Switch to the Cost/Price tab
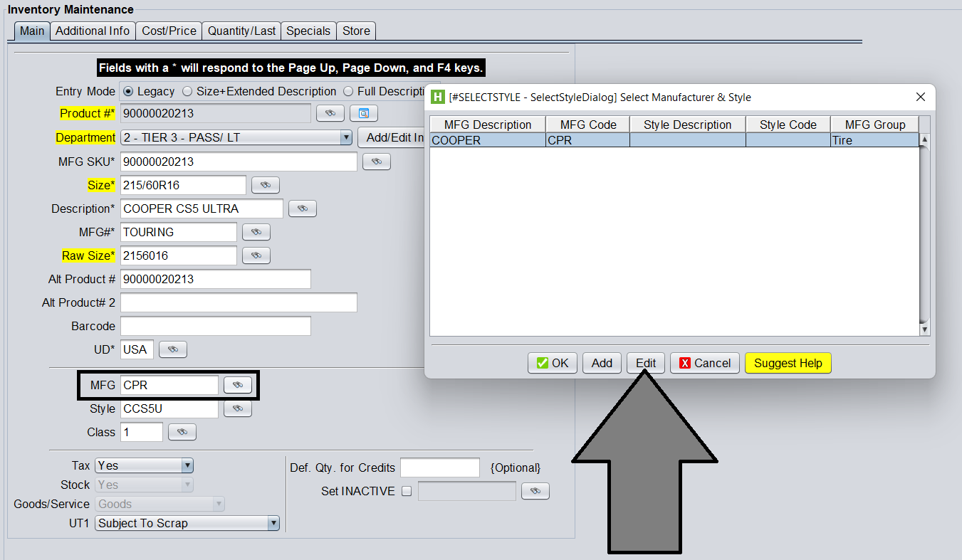This screenshot has width=962, height=560. [x=169, y=31]
